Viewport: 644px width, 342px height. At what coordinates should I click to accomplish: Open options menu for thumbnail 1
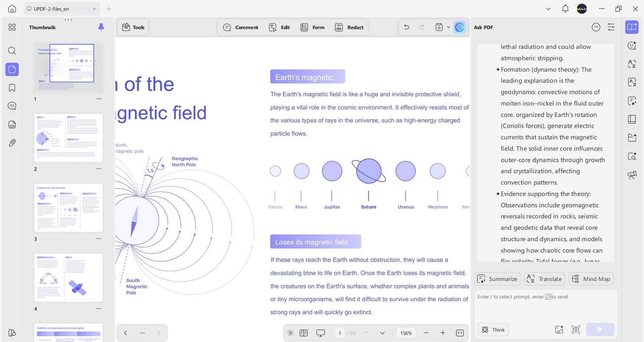click(99, 99)
